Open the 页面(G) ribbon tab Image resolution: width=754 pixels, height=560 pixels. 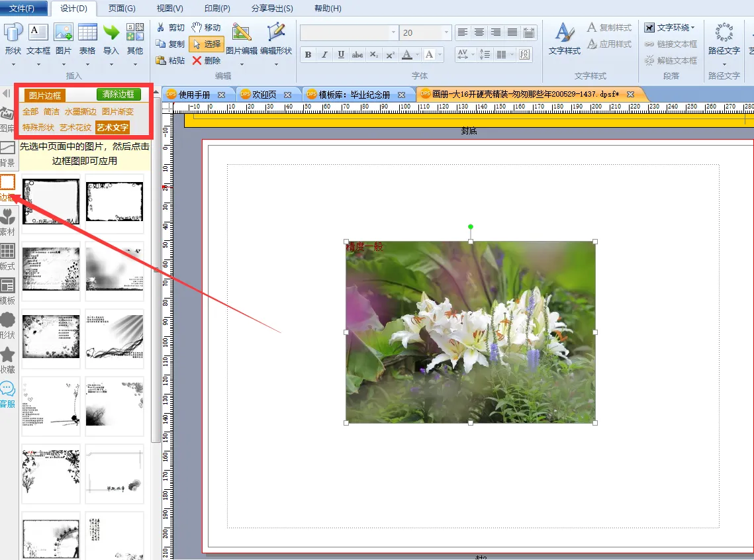click(121, 9)
